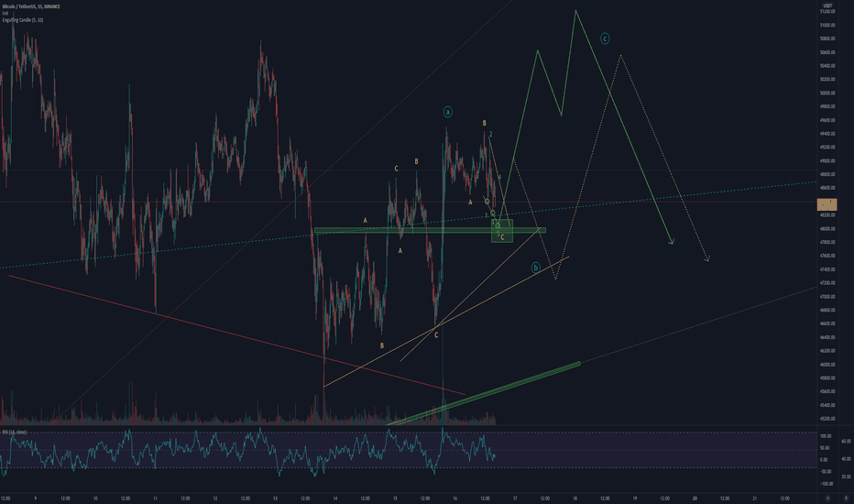Click date 21 on time axis

point(754,498)
